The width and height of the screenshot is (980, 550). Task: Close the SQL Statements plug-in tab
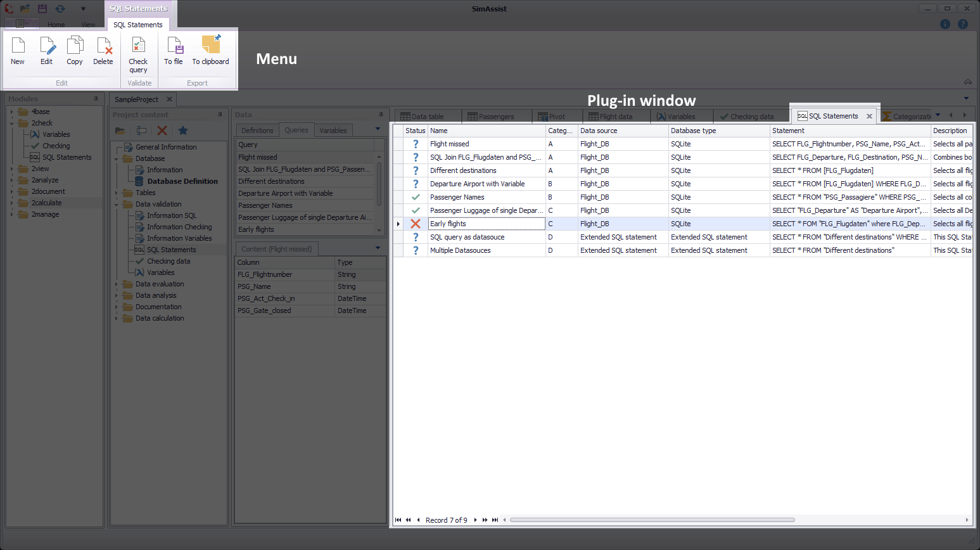(x=869, y=117)
